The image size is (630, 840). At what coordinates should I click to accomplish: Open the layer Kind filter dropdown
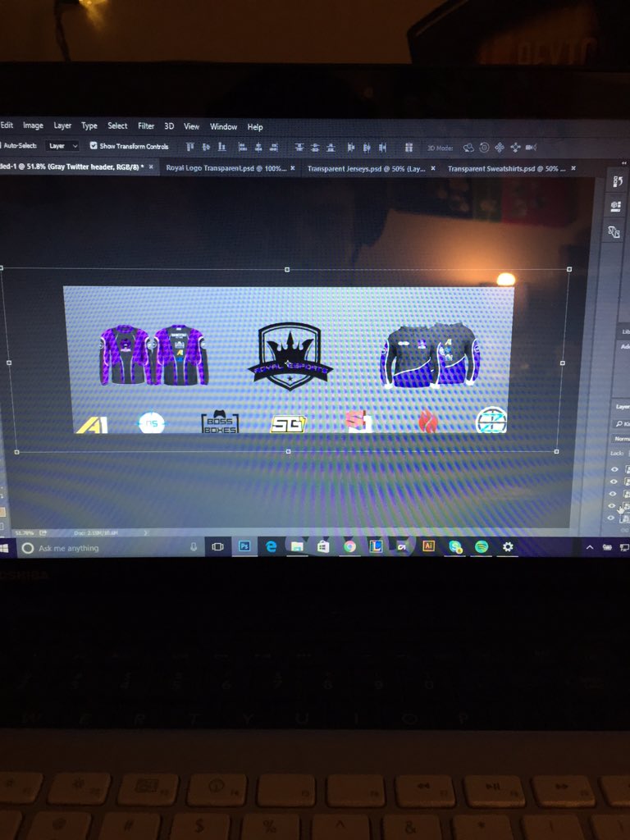pos(622,424)
